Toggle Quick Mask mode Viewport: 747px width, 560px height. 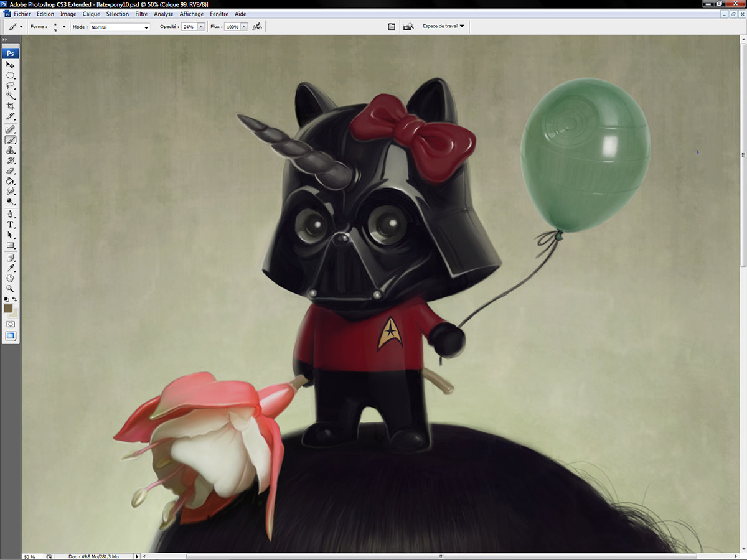point(11,324)
